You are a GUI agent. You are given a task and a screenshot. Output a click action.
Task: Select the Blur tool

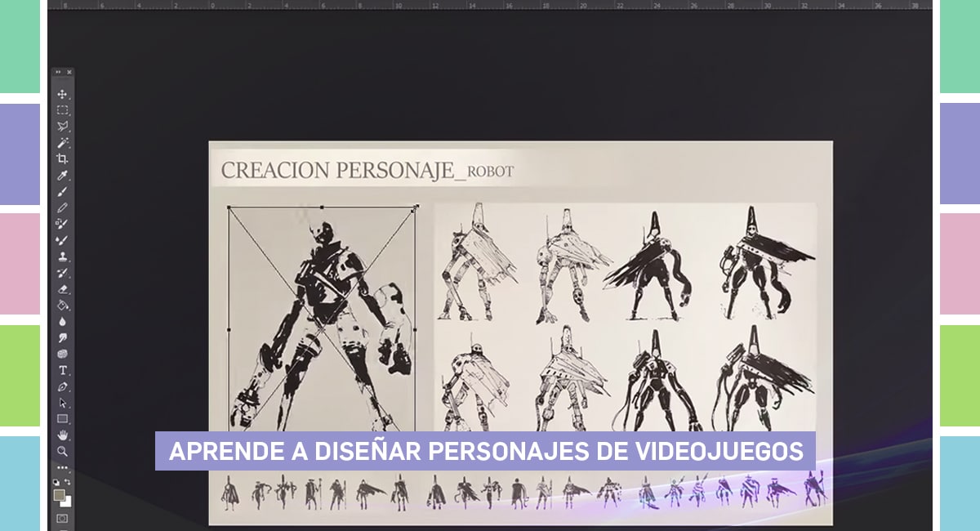click(x=62, y=321)
